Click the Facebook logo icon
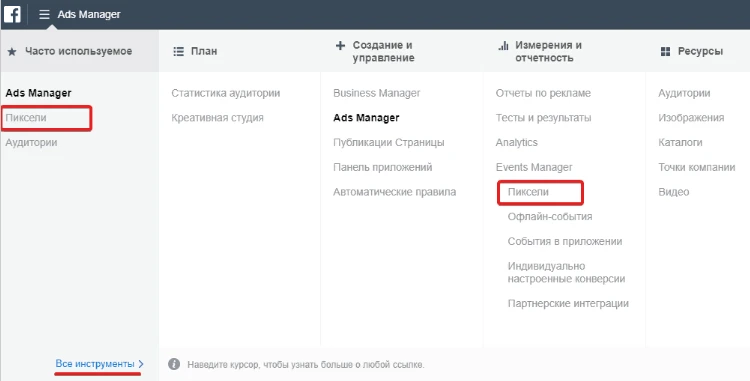This screenshot has width=750, height=381. point(12,14)
